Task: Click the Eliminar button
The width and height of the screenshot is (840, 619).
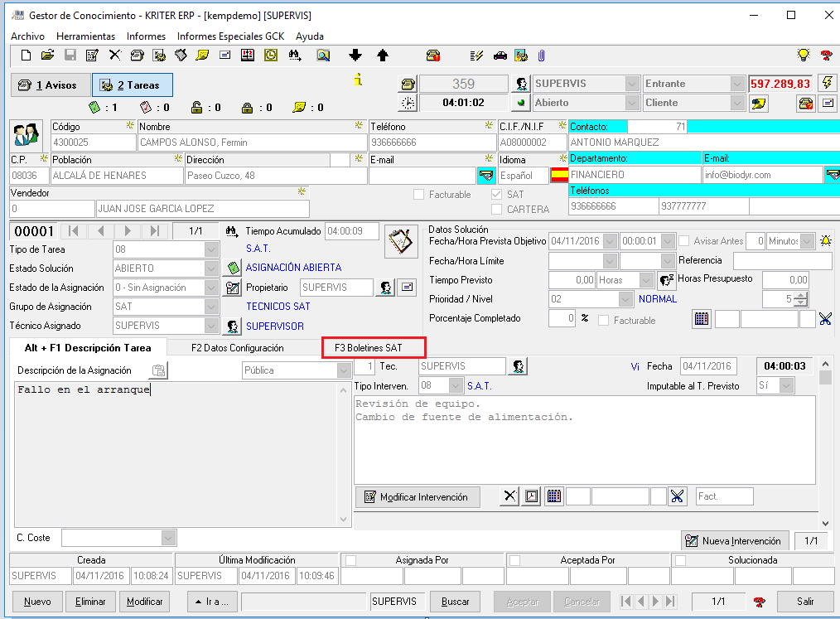Action: pyautogui.click(x=90, y=602)
